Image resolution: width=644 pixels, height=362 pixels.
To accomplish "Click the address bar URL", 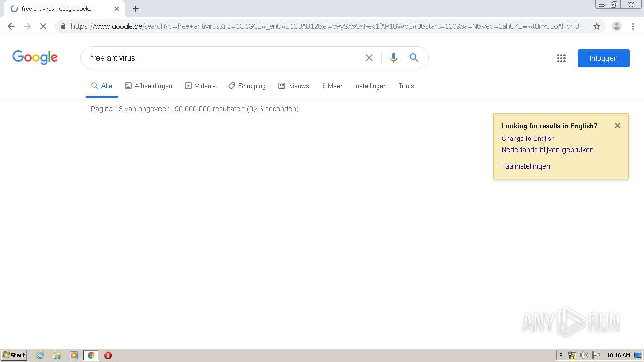I will tap(328, 26).
